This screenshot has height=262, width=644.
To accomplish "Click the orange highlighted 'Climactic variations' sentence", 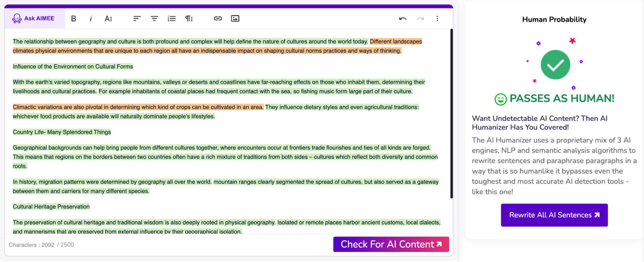I will tap(138, 107).
